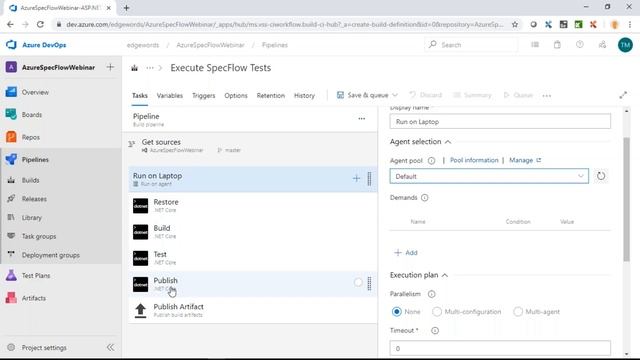640x360 pixels.
Task: Open Overview in the sidebar
Action: 35,92
